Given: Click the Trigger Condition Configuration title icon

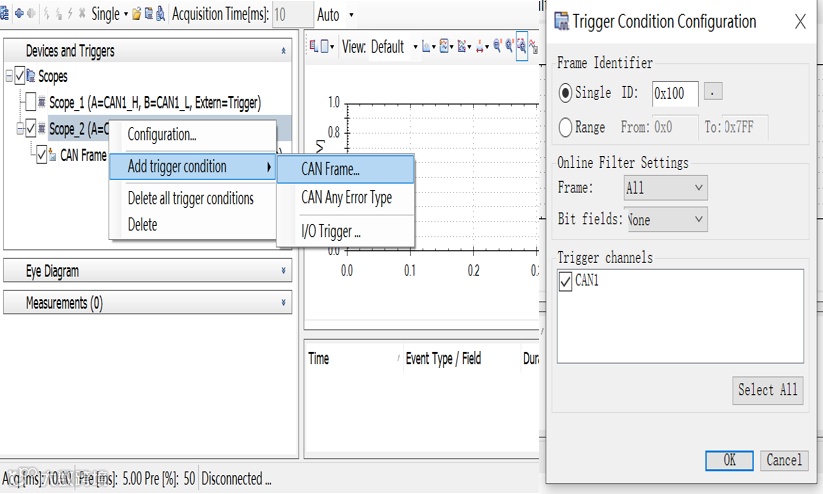Looking at the screenshot, I should 562,22.
